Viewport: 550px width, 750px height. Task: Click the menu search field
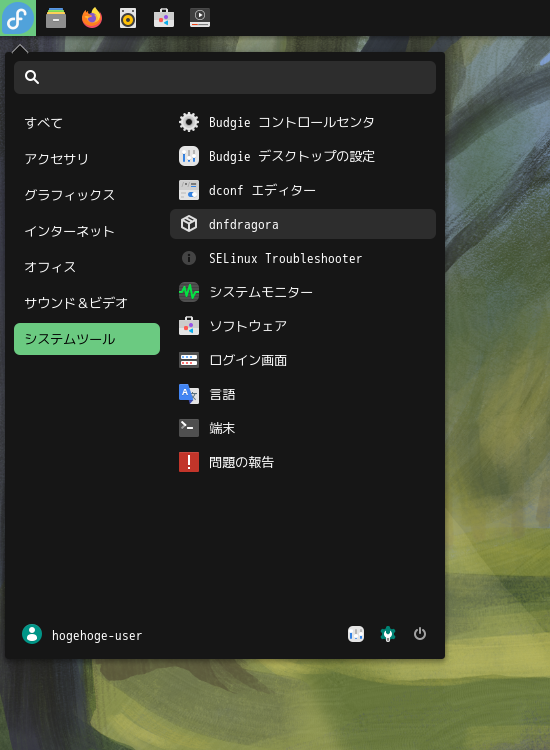225,77
